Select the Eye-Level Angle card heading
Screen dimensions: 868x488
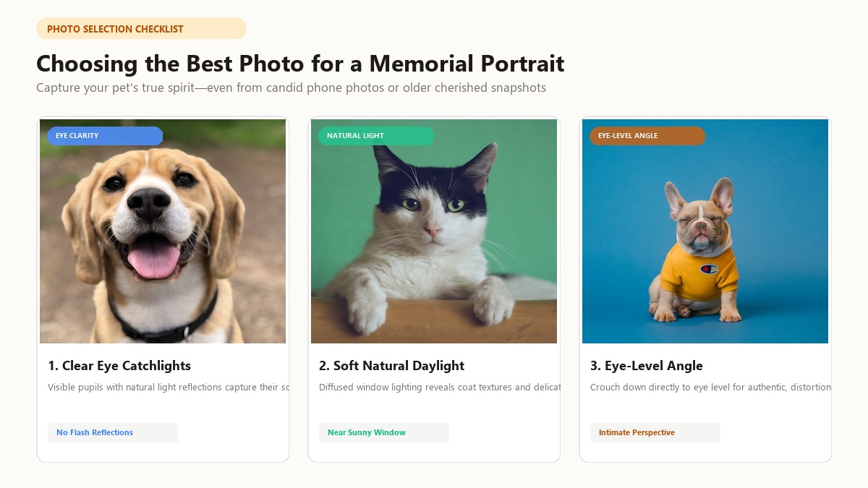(647, 366)
